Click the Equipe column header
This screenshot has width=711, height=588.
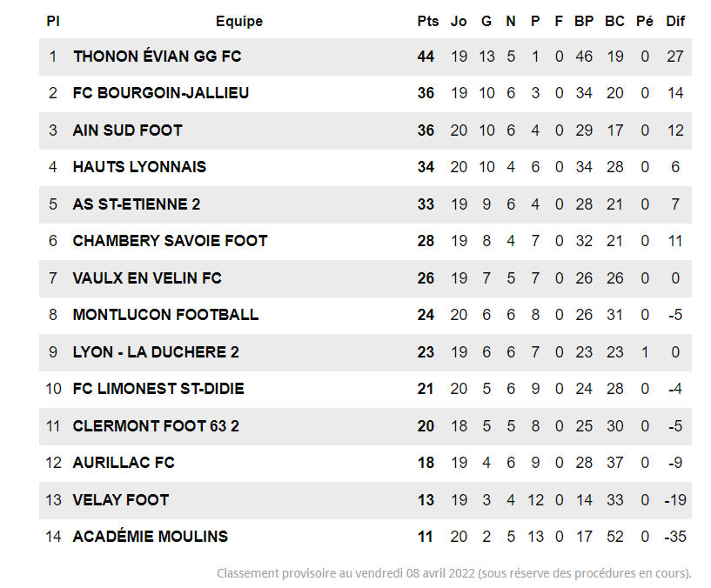pos(239,21)
